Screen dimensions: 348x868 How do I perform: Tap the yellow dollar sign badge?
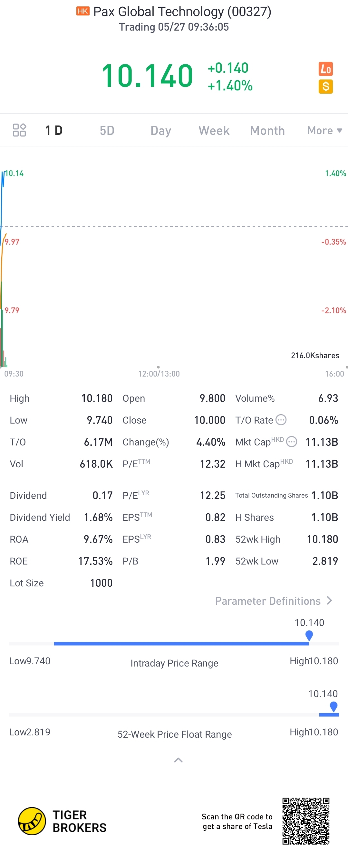pyautogui.click(x=325, y=87)
